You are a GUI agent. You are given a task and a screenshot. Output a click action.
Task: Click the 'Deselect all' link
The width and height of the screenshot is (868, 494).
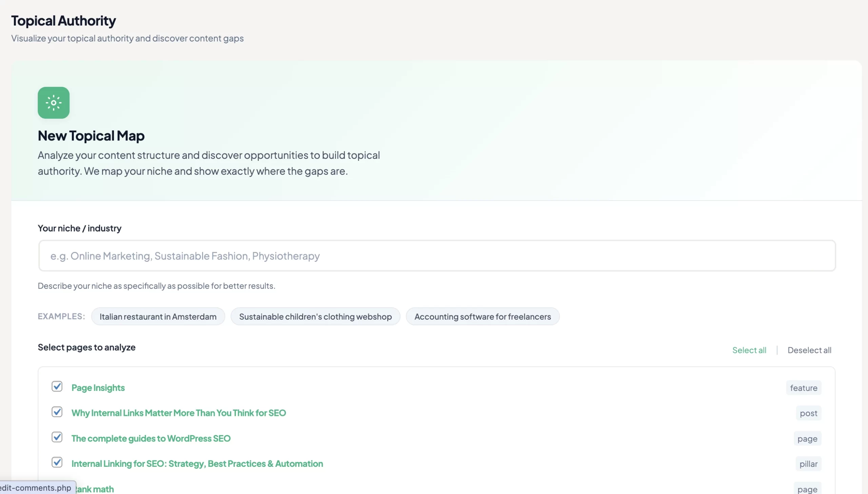click(809, 350)
